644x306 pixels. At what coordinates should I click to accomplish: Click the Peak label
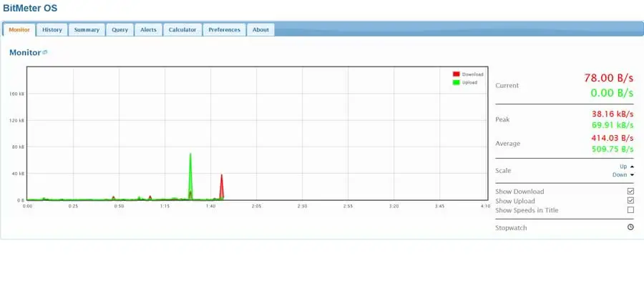[502, 119]
